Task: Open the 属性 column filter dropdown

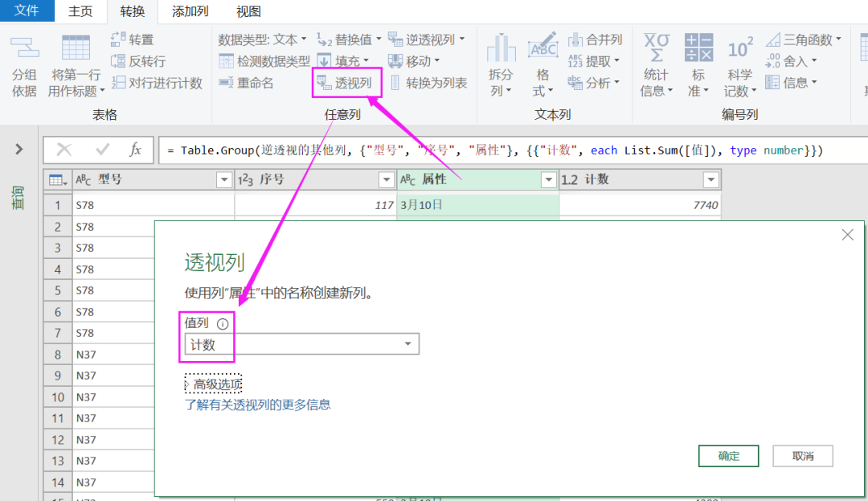Action: (549, 180)
